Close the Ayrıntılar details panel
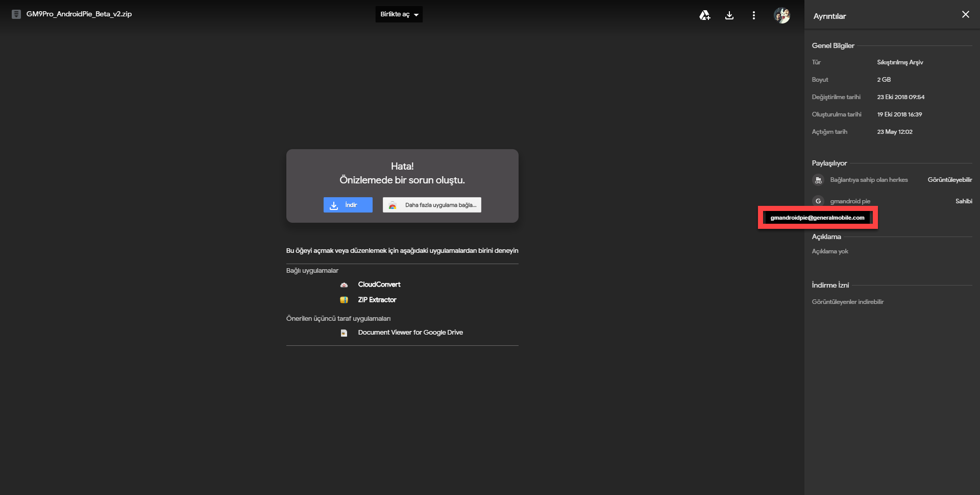 coord(966,14)
